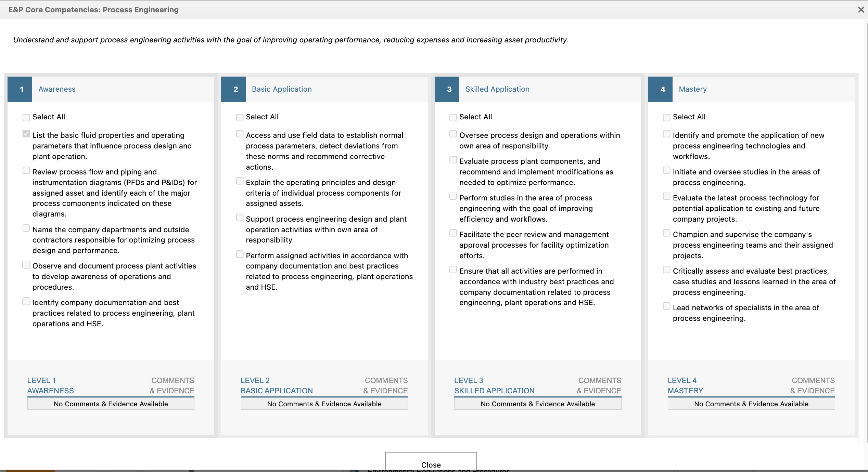Select the Awareness column heading
This screenshot has height=472, width=868.
pos(57,89)
